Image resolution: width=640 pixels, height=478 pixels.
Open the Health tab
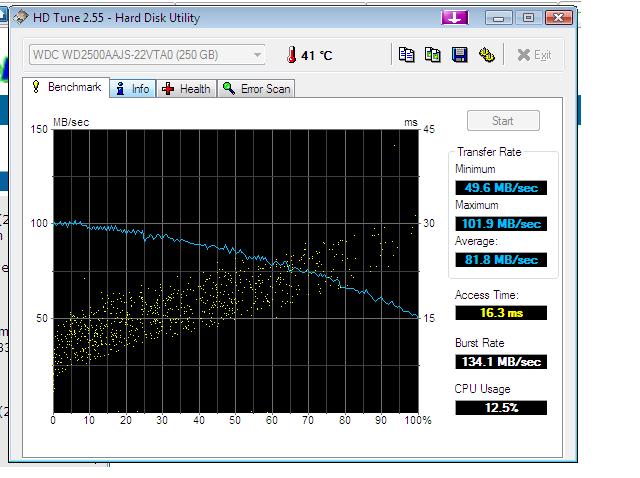[187, 89]
